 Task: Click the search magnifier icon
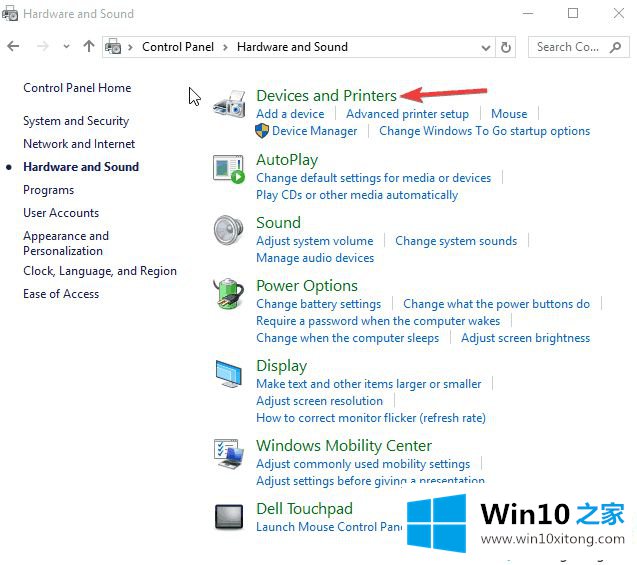[615, 47]
